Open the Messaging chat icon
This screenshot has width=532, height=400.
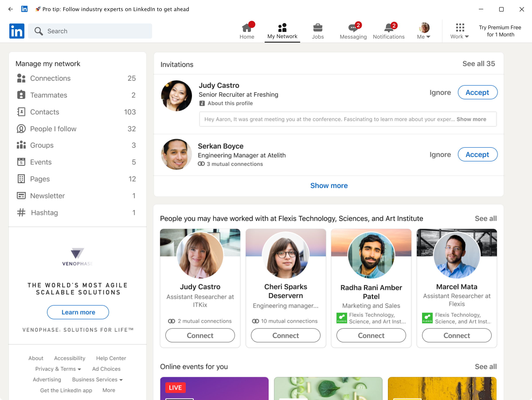pos(353,28)
